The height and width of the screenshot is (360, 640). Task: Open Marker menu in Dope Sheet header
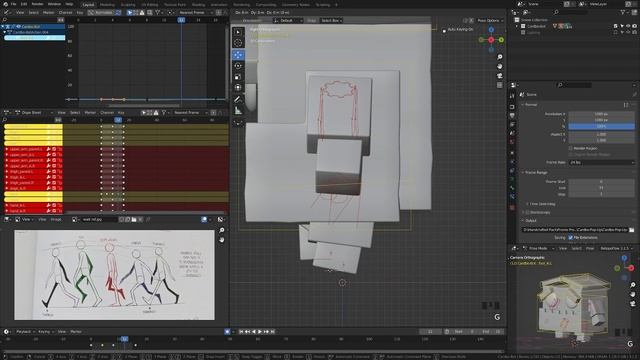(90, 113)
